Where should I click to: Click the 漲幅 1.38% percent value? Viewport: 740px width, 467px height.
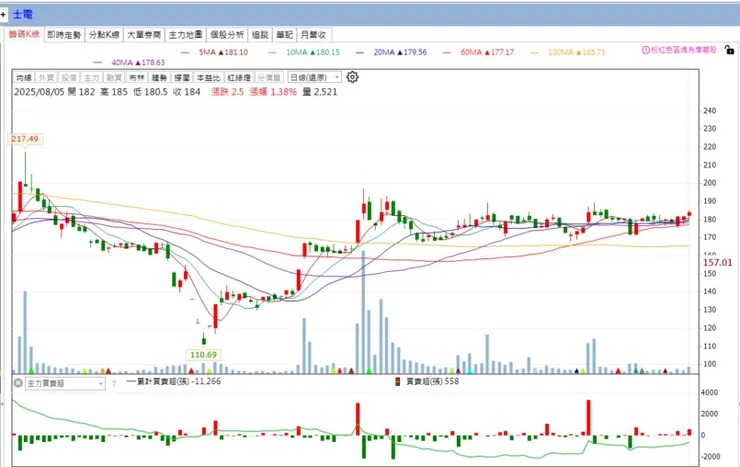(273, 92)
